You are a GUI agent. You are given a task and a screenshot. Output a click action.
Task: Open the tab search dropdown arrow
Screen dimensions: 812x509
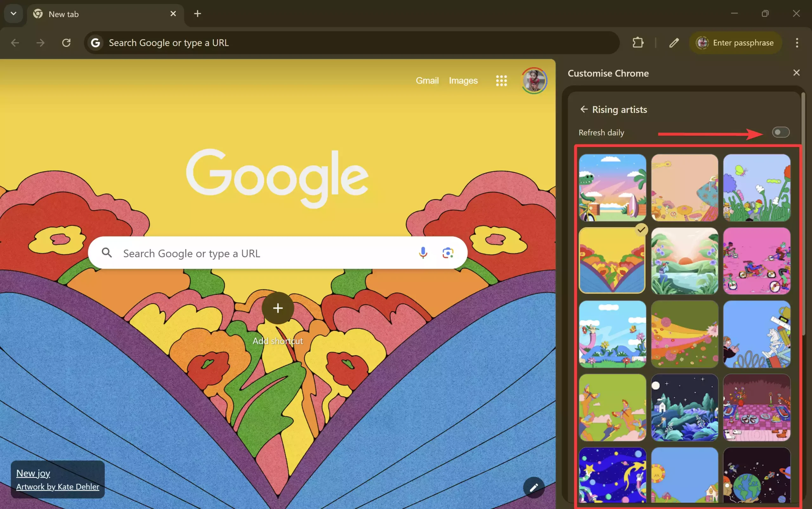click(x=13, y=13)
